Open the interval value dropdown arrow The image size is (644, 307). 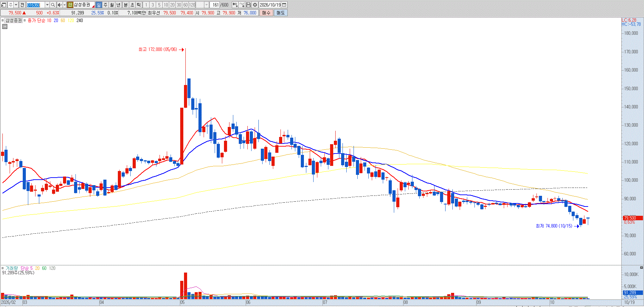[206, 5]
